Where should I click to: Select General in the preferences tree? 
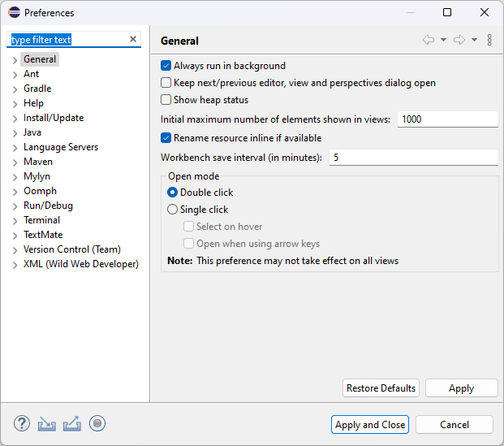coord(40,59)
